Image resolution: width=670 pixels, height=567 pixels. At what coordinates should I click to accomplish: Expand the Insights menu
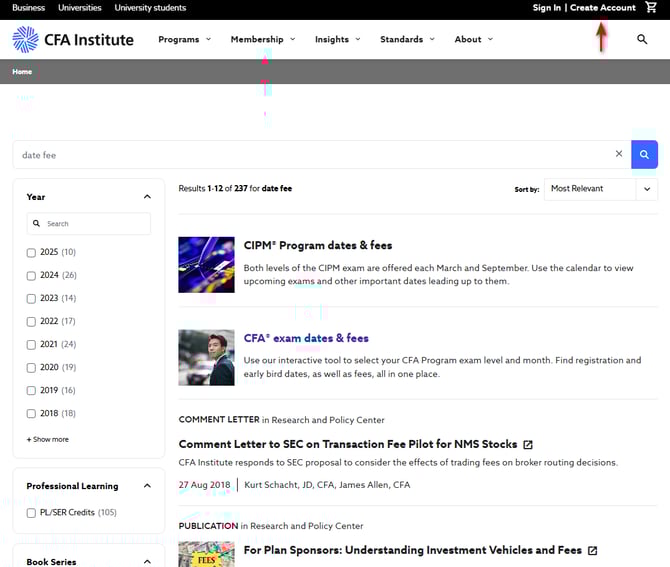338,39
